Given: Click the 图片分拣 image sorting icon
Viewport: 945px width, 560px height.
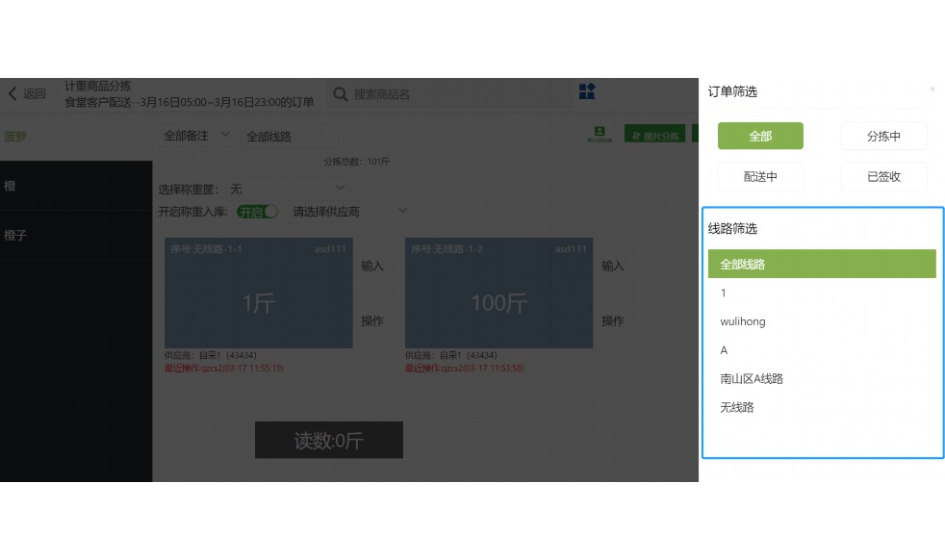Looking at the screenshot, I should pos(653,134).
